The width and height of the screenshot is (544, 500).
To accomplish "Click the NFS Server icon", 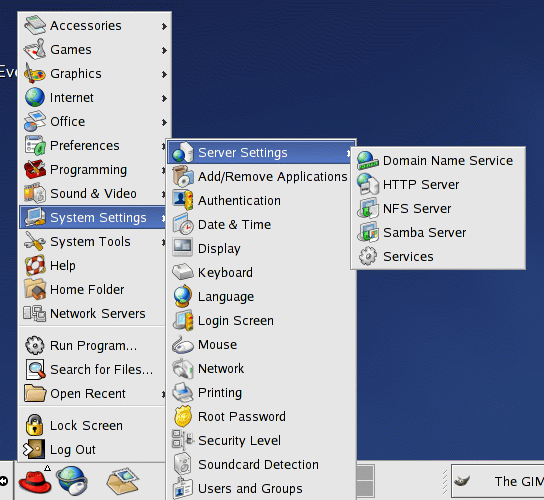I will point(367,209).
